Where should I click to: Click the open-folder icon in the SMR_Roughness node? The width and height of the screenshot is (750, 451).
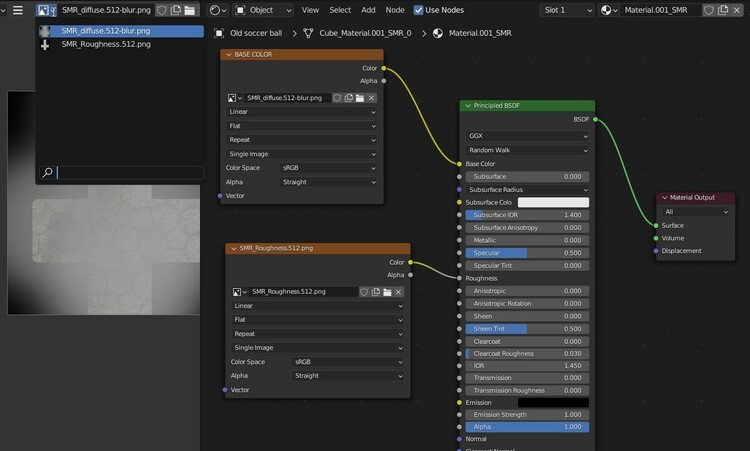387,292
